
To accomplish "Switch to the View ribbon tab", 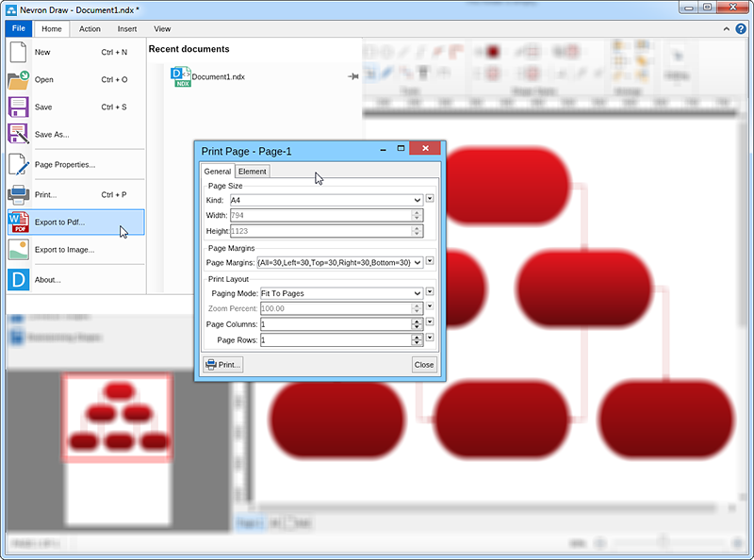I will point(162,29).
